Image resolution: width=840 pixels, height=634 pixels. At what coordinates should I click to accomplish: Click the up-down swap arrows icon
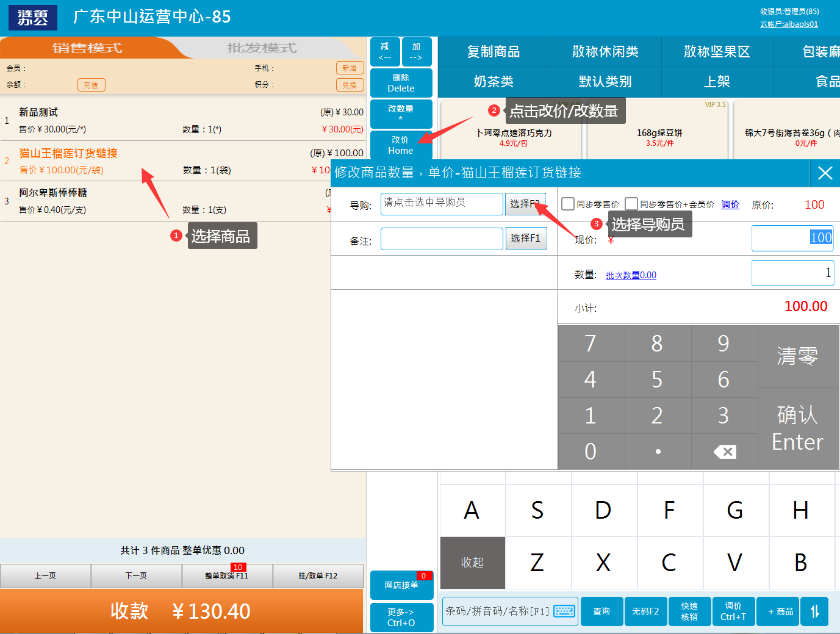[814, 611]
